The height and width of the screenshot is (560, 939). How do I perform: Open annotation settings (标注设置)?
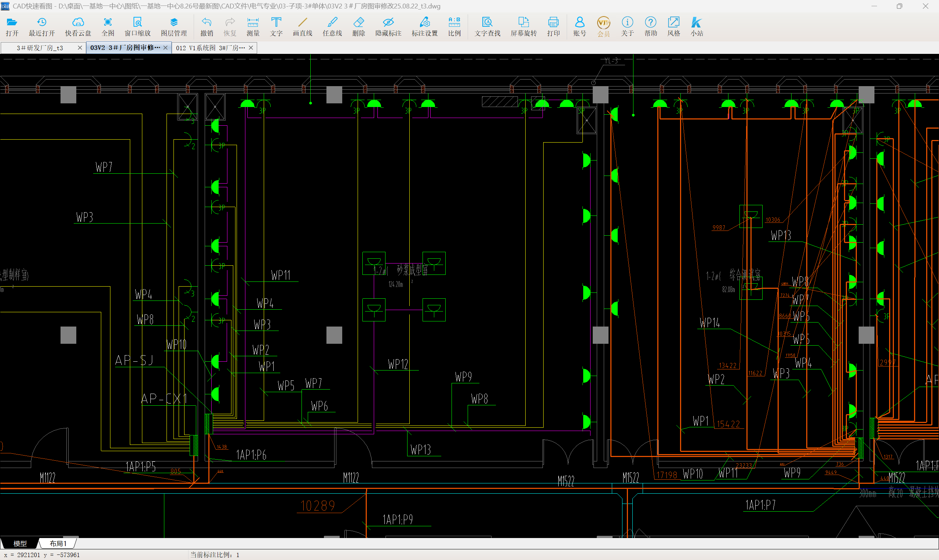424,26
